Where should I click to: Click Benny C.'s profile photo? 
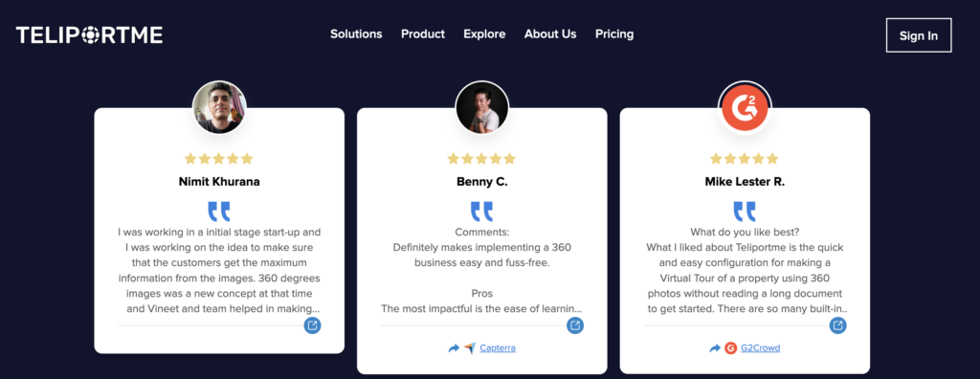pos(482,107)
